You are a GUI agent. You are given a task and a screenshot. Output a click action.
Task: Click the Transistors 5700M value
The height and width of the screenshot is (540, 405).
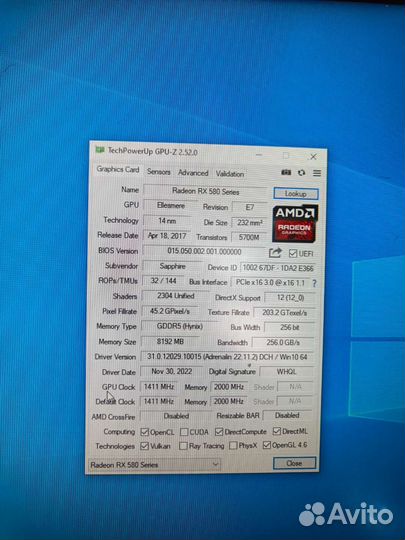(249, 237)
